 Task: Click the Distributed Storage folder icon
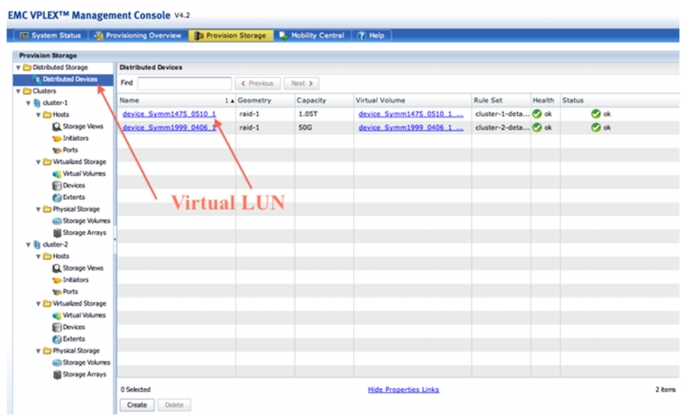coord(27,67)
